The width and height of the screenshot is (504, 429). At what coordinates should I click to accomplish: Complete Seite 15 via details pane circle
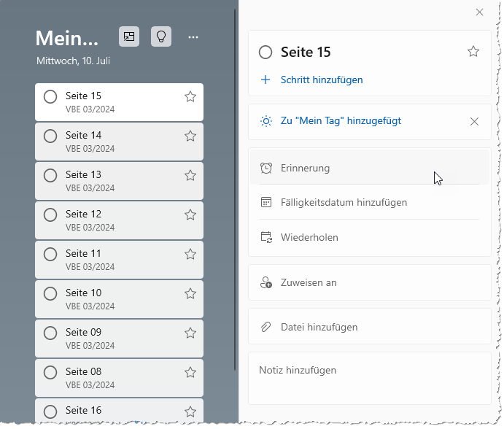[x=265, y=52]
